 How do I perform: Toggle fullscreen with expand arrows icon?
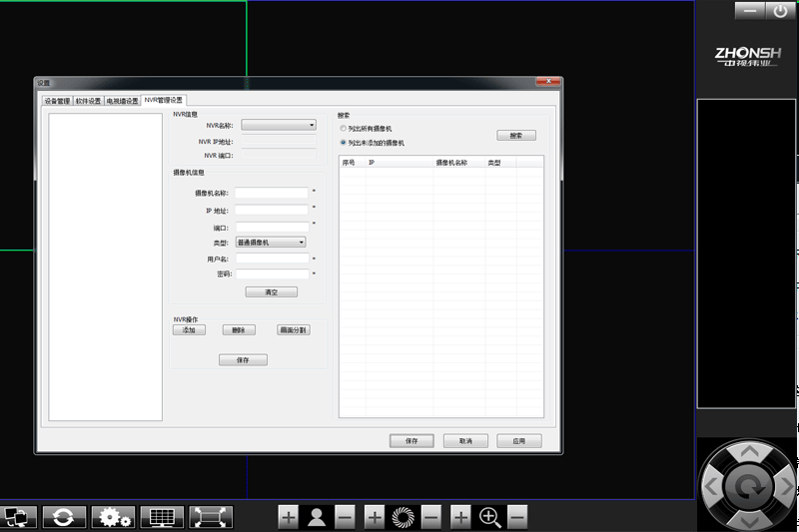(211, 517)
